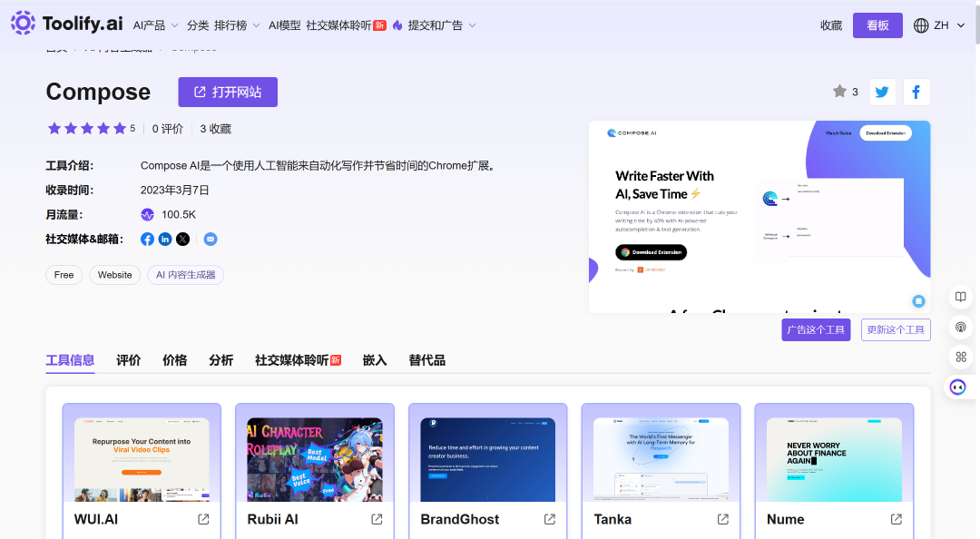Viewport: 980px width, 539px height.
Task: Click the 更新这个工具 button
Action: tap(896, 329)
